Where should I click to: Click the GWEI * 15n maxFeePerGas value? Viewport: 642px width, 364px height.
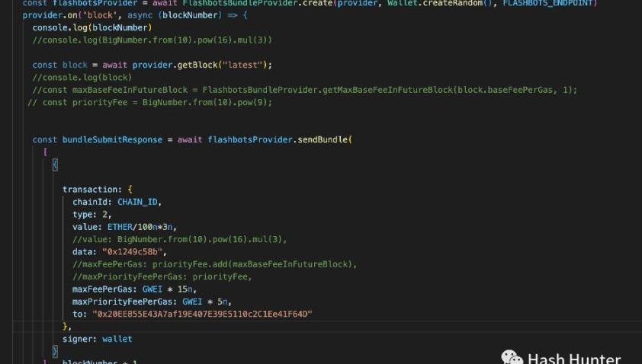(168, 289)
